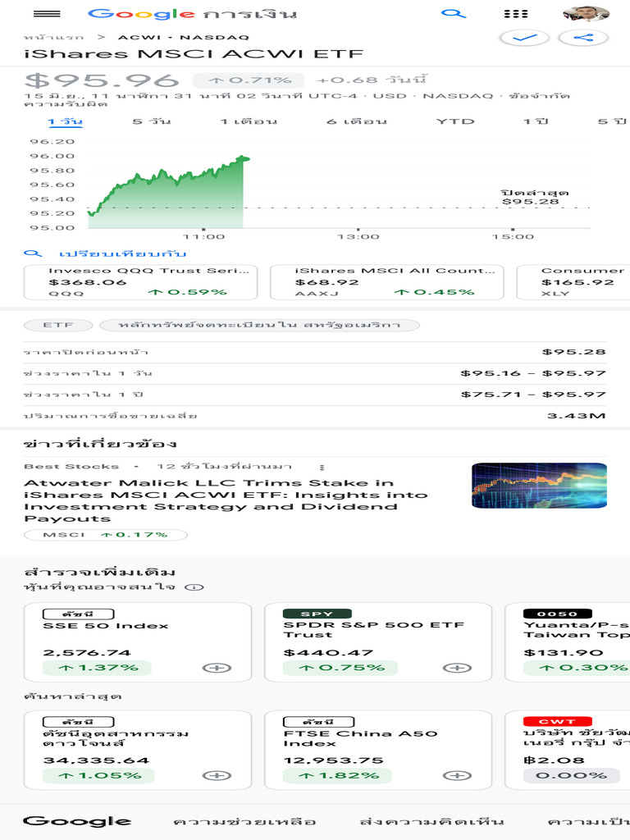This screenshot has height=840, width=630.
Task: Click the $75.71 – $95.97 year range
Action: click(533, 395)
